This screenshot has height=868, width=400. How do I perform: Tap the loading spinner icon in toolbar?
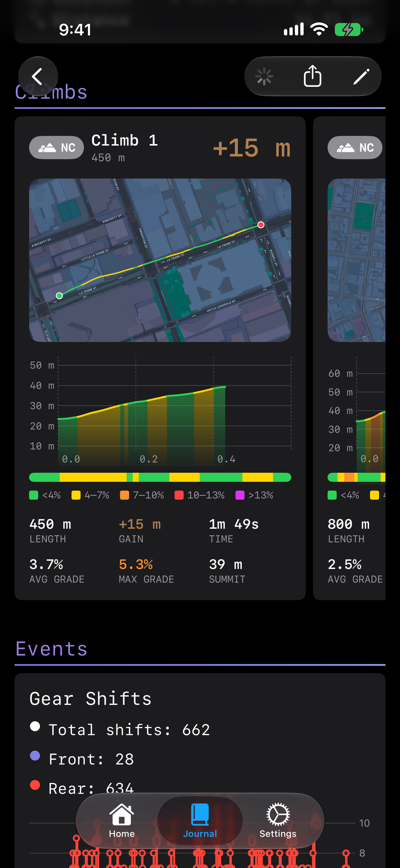264,77
